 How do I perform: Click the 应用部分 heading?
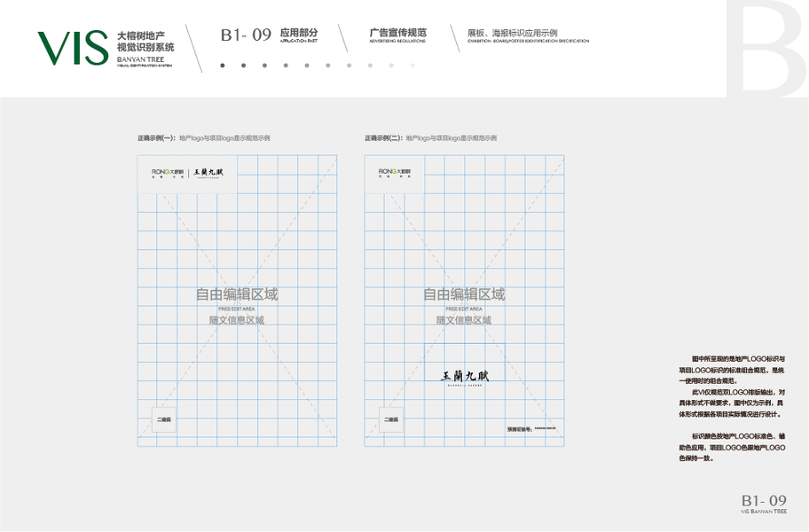click(x=299, y=33)
